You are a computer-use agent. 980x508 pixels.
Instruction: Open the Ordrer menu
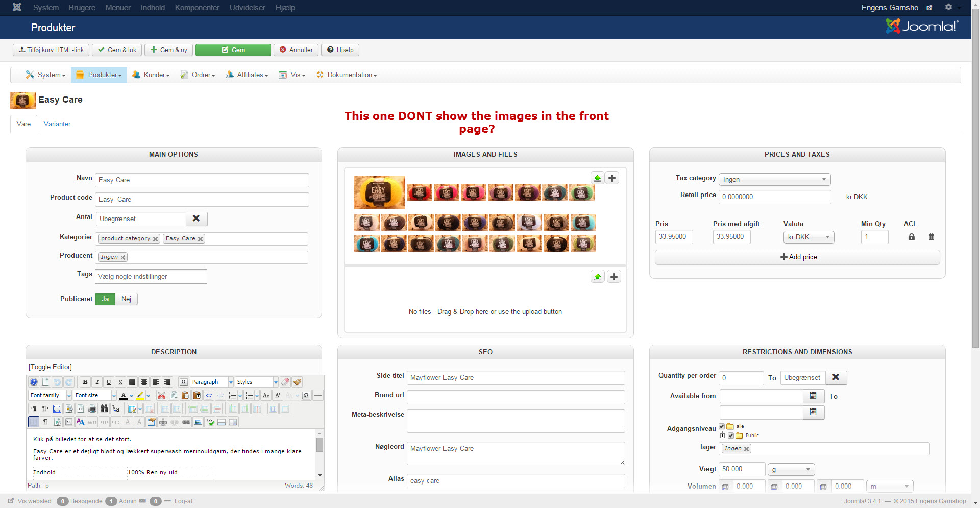coord(198,75)
